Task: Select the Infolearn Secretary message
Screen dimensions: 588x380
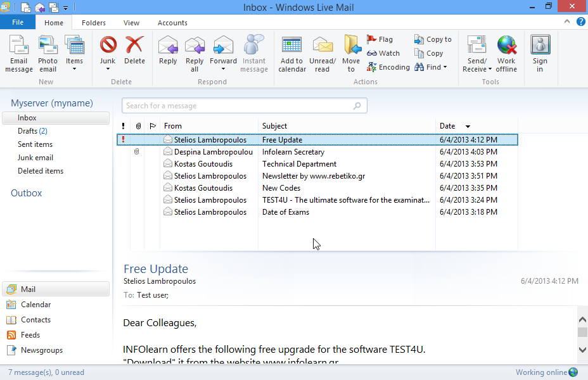Action: (317, 152)
